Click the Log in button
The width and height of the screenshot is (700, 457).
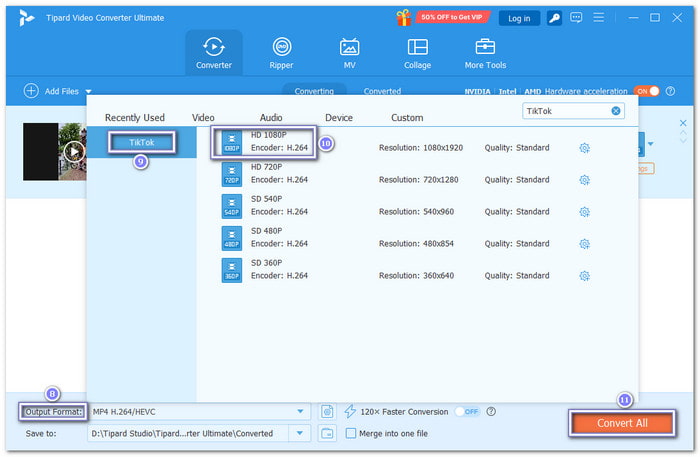coord(519,18)
